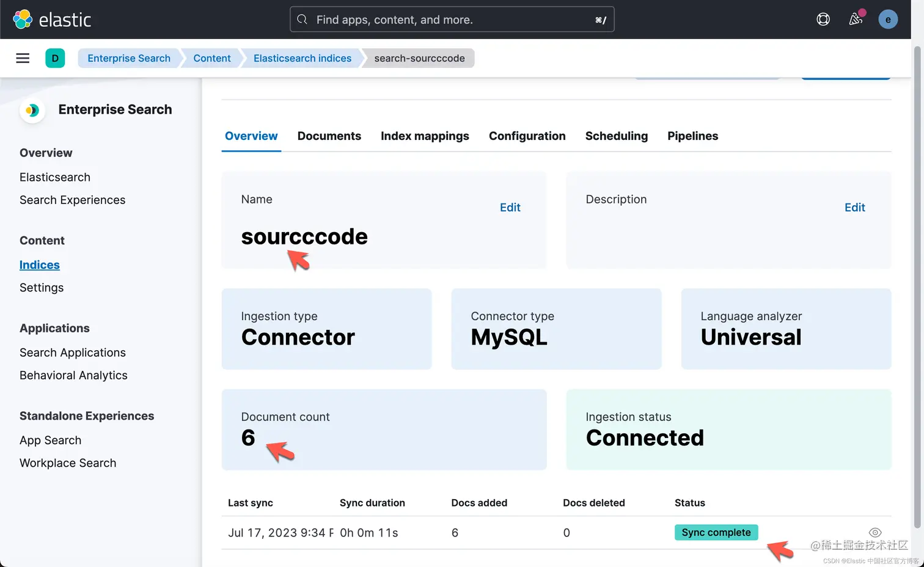Viewport: 924px width, 567px height.
Task: Click the Sync complete status badge
Action: [716, 532]
